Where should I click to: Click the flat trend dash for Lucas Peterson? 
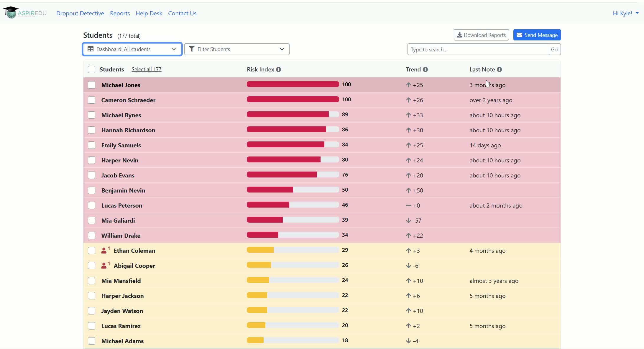(408, 206)
